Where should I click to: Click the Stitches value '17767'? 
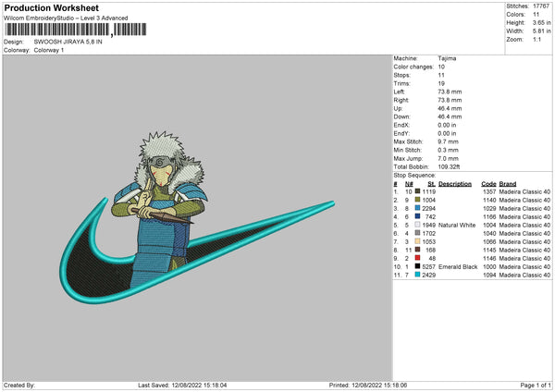tap(542, 6)
